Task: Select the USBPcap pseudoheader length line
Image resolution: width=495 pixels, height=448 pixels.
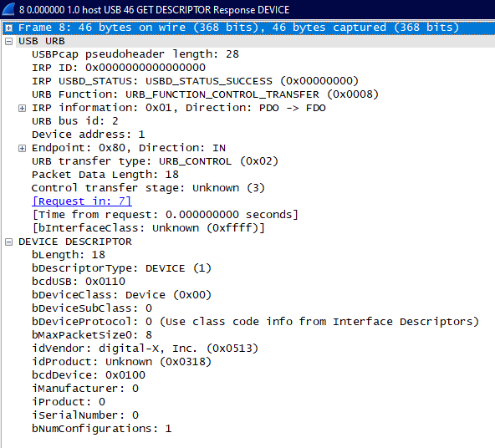Action: point(135,54)
